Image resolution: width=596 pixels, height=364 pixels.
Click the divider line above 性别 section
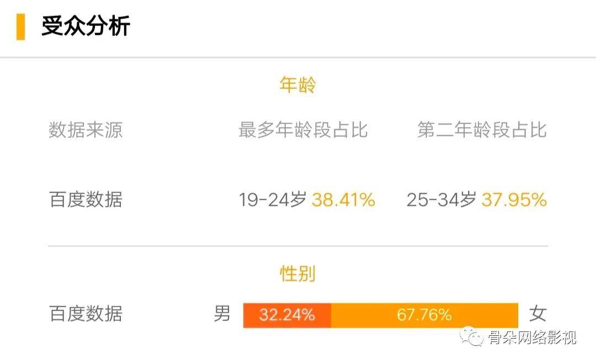pos(297,246)
